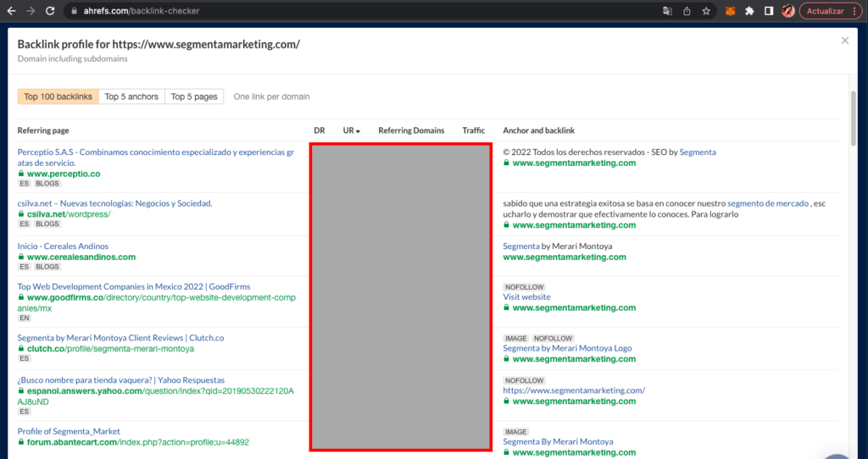The image size is (868, 459).
Task: Click the Actualizar update button
Action: pyautogui.click(x=825, y=11)
